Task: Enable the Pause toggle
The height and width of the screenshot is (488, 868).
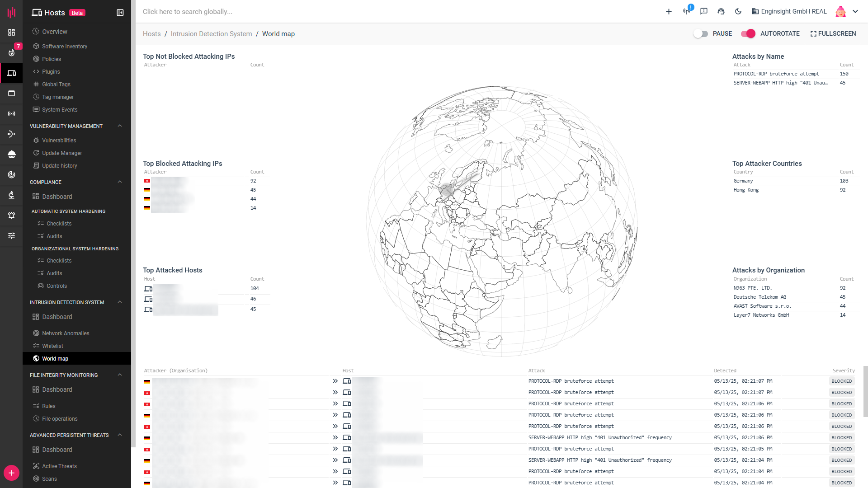Action: coord(701,33)
